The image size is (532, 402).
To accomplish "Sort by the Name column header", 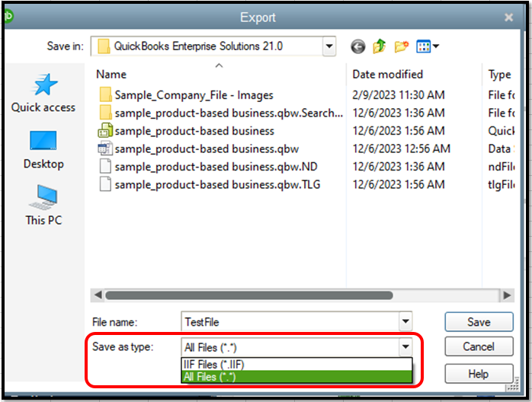I will (x=111, y=74).
